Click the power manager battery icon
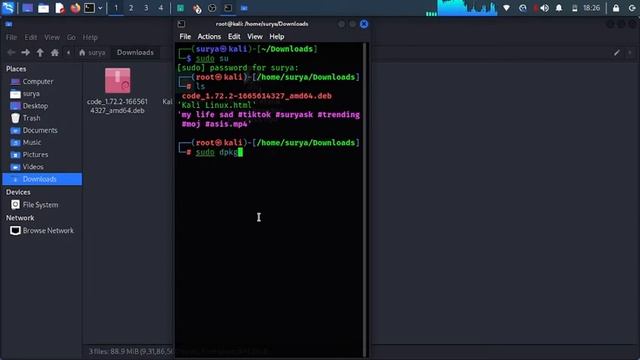This screenshot has height=360, width=640. pyautogui.click(x=574, y=8)
